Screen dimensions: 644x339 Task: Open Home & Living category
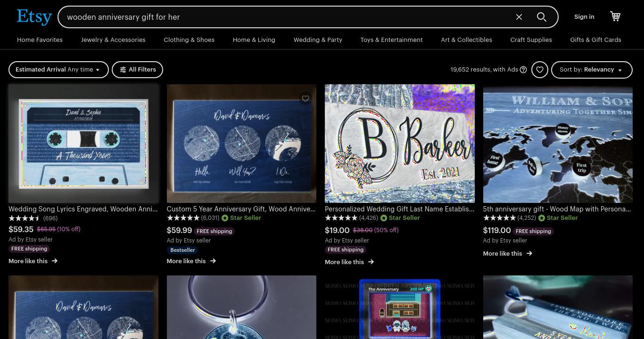coord(254,40)
